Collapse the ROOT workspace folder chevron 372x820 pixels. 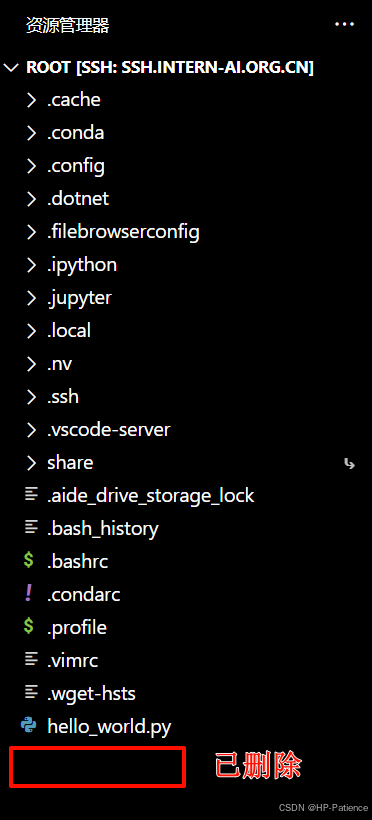click(10, 67)
